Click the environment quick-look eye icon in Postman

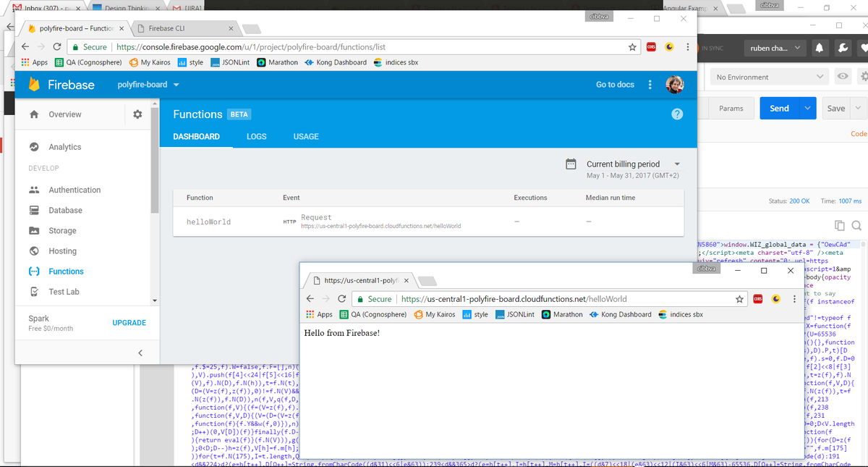842,77
